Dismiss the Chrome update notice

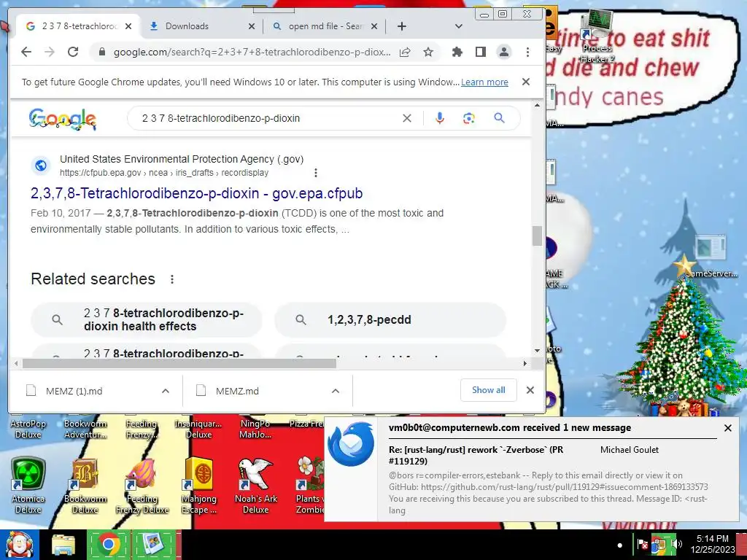526,82
